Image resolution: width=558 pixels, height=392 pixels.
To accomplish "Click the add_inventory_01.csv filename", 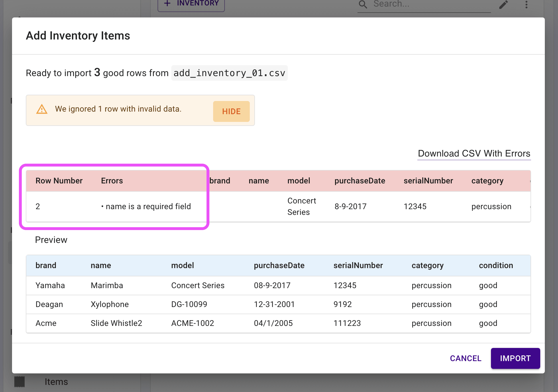I will pyautogui.click(x=229, y=73).
